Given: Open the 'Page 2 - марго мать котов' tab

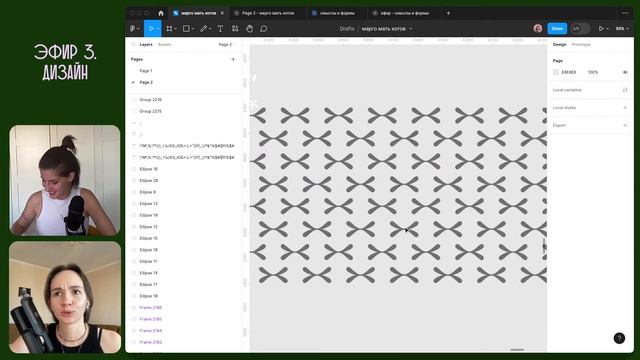Looking at the screenshot, I should click(x=268, y=13).
